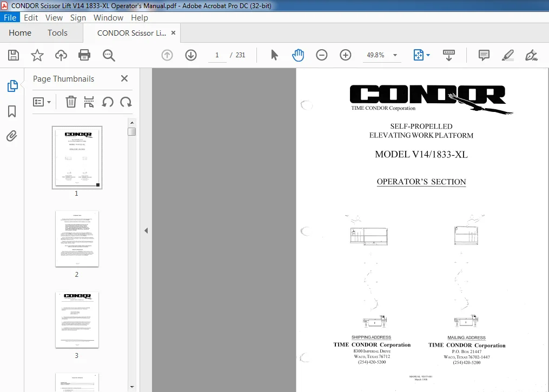
Task: Click the thumbnails scrollbar up arrow
Action: coord(131,123)
